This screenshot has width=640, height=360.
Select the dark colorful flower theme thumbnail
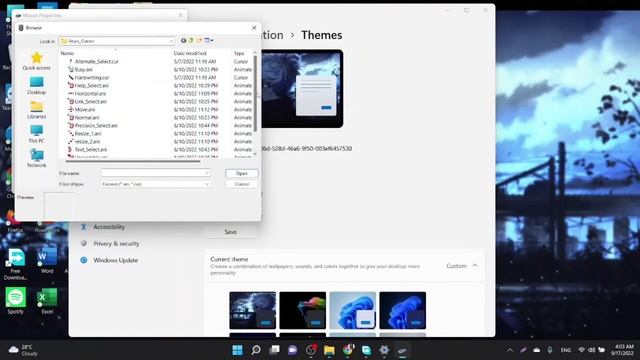[302, 310]
